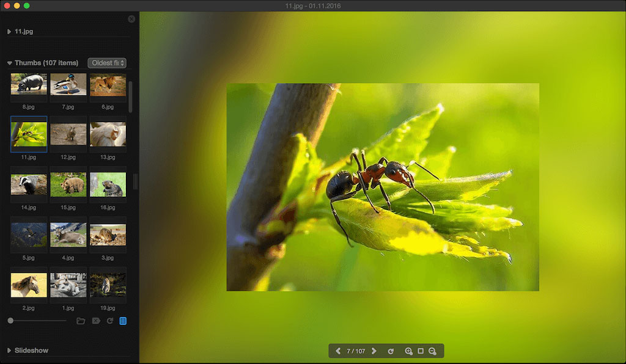The image size is (626, 364).
Task: Click the clear thumbnails X tag icon
Action: [x=96, y=321]
